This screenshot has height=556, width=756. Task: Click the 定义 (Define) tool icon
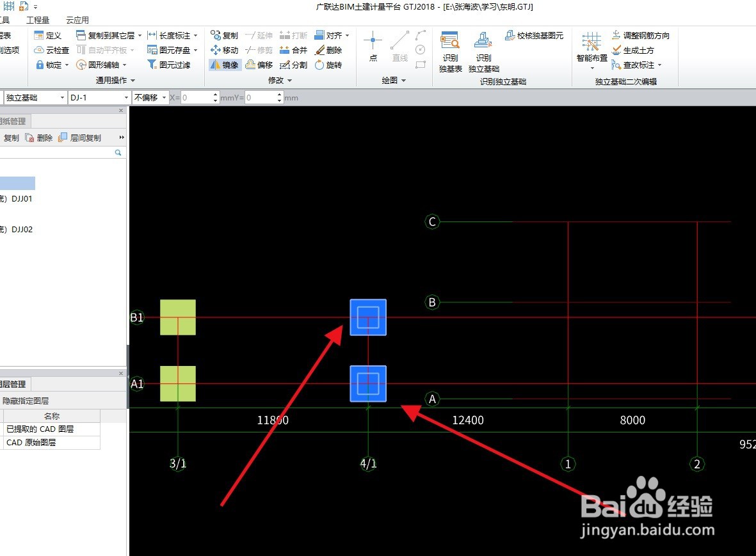[x=39, y=36]
